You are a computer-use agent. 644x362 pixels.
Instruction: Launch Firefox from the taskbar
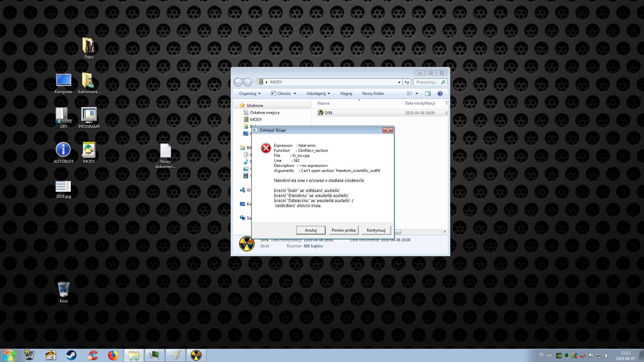click(x=113, y=355)
